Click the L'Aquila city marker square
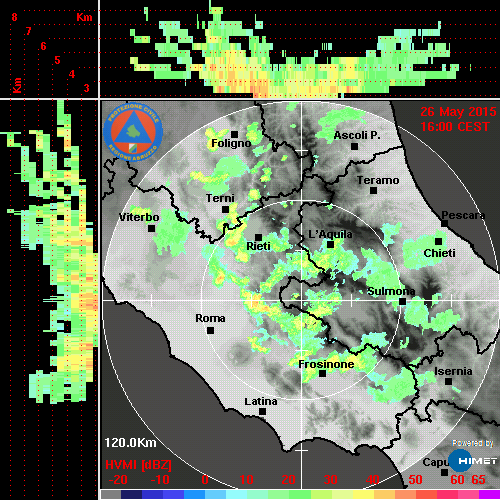Viewport: 500px width, 500px height. 330,245
